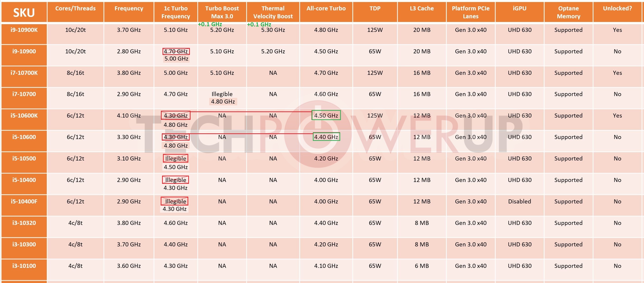The width and height of the screenshot is (644, 283).
Task: Select the 4.40 GHz All-core value for i5-10600
Action: (x=326, y=137)
